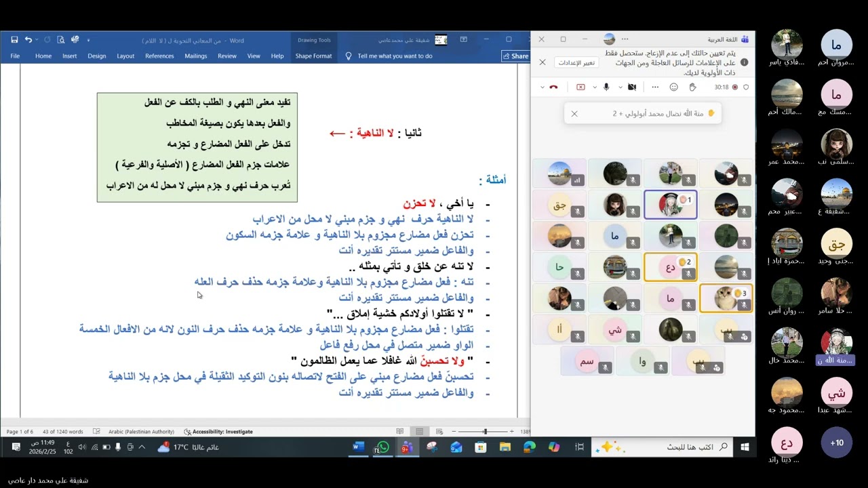Dismiss the do-not-disturb notification banner in Teams
The width and height of the screenshot is (868, 488).
542,62
